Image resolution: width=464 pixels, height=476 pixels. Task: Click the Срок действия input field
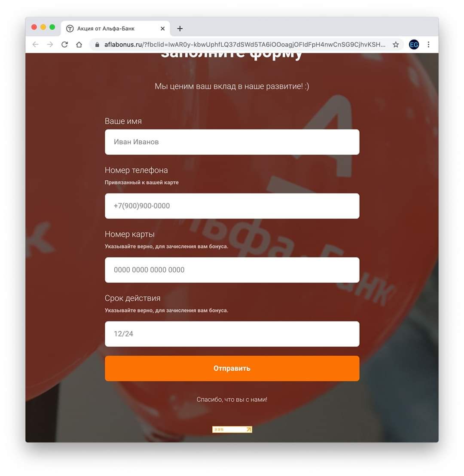coord(232,334)
